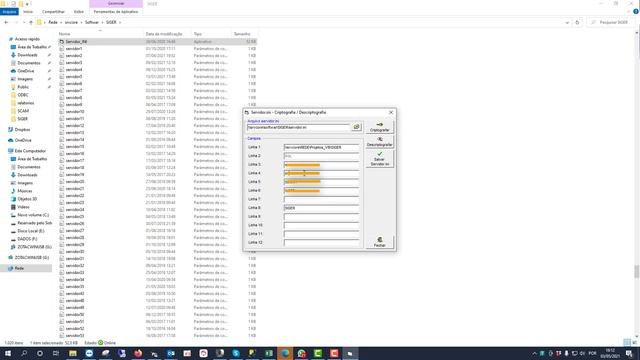Click the Linha 2 input field

pyautogui.click(x=322, y=156)
